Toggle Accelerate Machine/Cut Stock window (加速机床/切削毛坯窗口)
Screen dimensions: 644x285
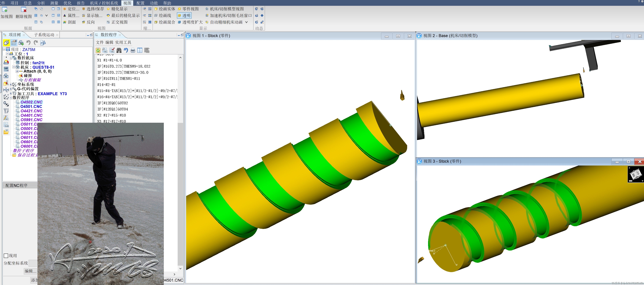[x=229, y=15]
